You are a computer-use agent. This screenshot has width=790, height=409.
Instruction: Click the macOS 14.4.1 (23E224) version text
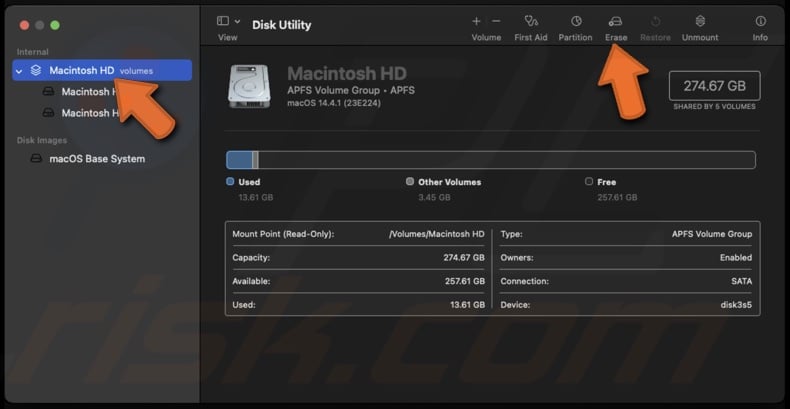(x=334, y=103)
